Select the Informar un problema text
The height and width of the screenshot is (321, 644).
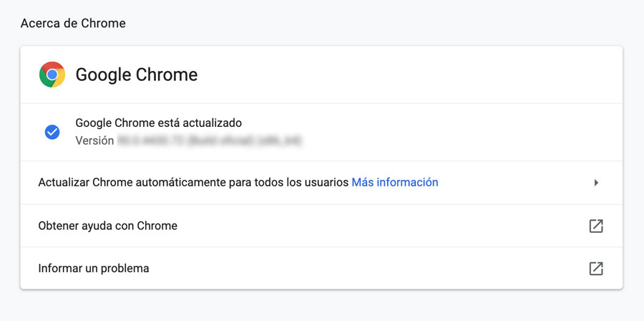pos(94,269)
